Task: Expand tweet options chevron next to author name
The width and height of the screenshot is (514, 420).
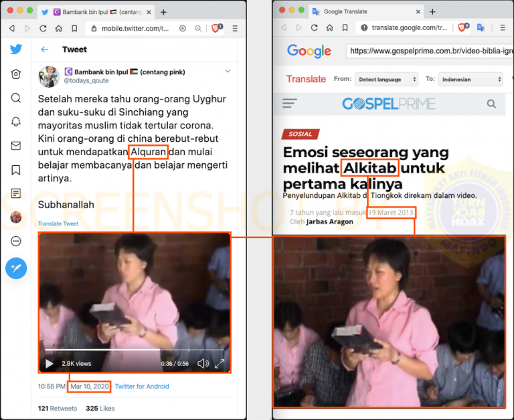Action: [x=228, y=71]
